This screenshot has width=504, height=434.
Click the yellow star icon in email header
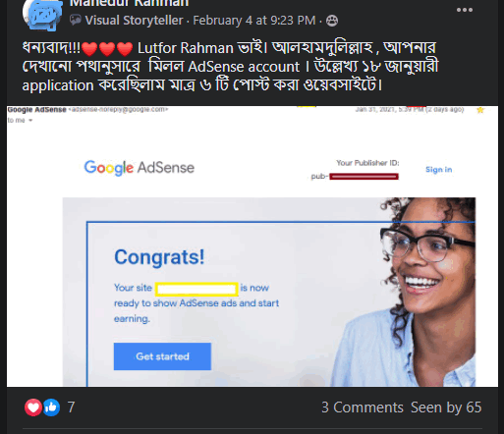coord(480,110)
